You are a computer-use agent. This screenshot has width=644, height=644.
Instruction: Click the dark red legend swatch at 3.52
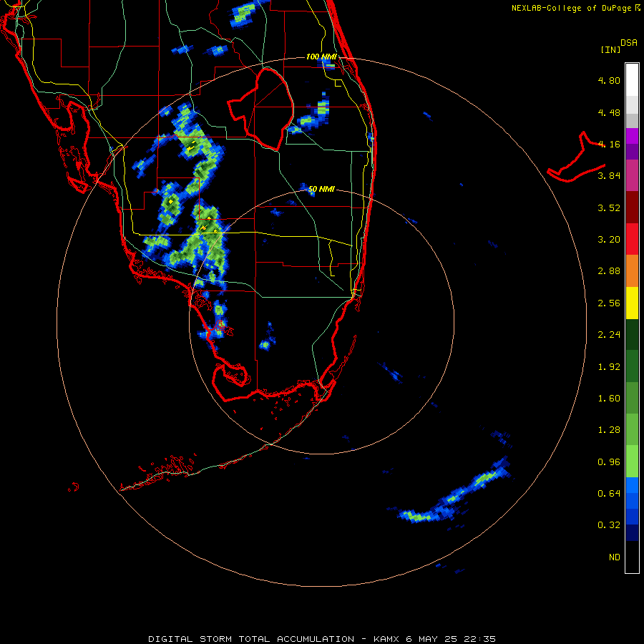(632, 208)
